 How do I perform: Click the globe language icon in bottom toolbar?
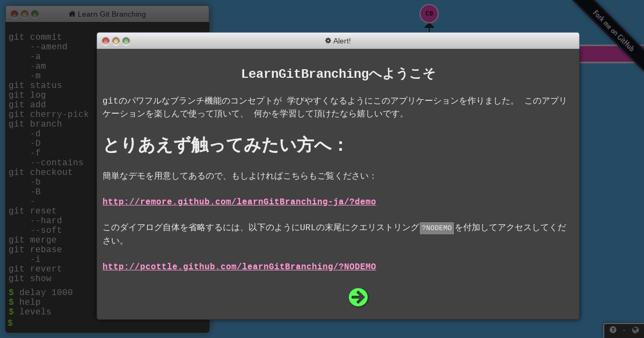click(635, 330)
